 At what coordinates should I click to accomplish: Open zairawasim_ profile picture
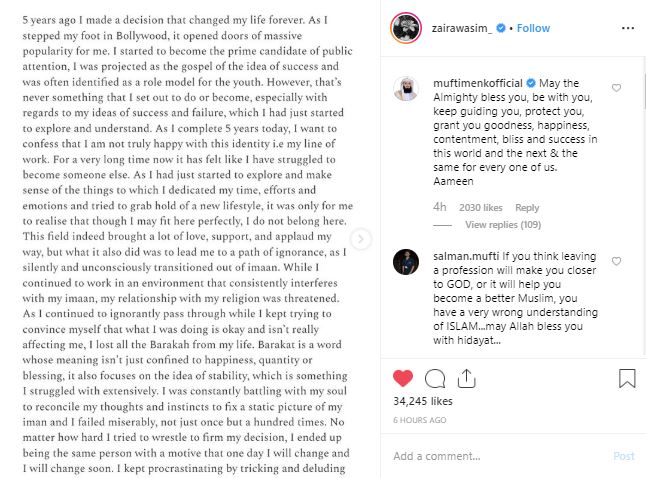(404, 28)
